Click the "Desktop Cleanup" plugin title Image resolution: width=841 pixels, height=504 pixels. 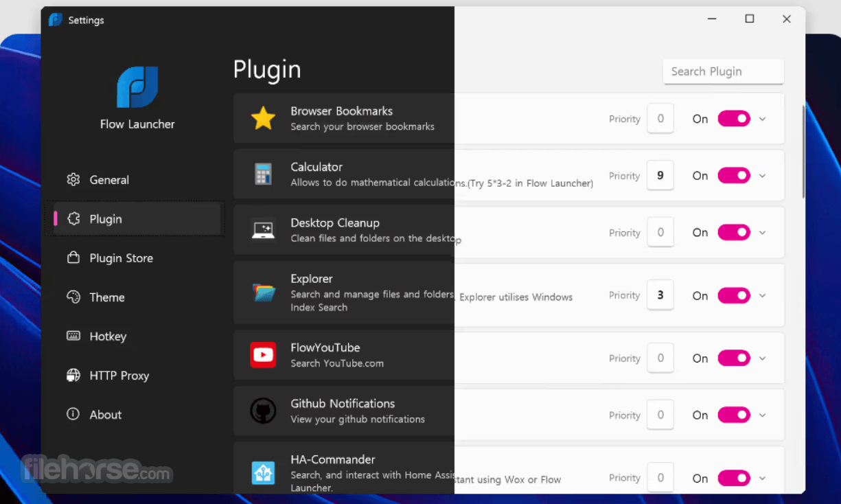(x=335, y=223)
